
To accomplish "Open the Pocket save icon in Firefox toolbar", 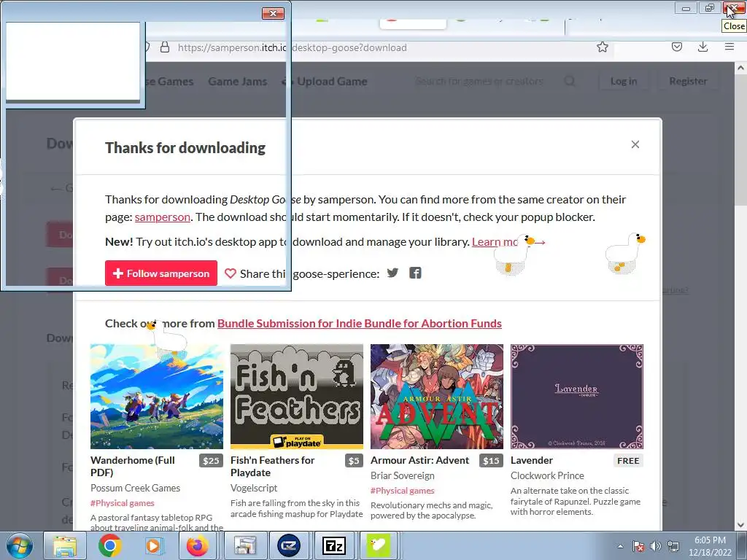I will [676, 47].
